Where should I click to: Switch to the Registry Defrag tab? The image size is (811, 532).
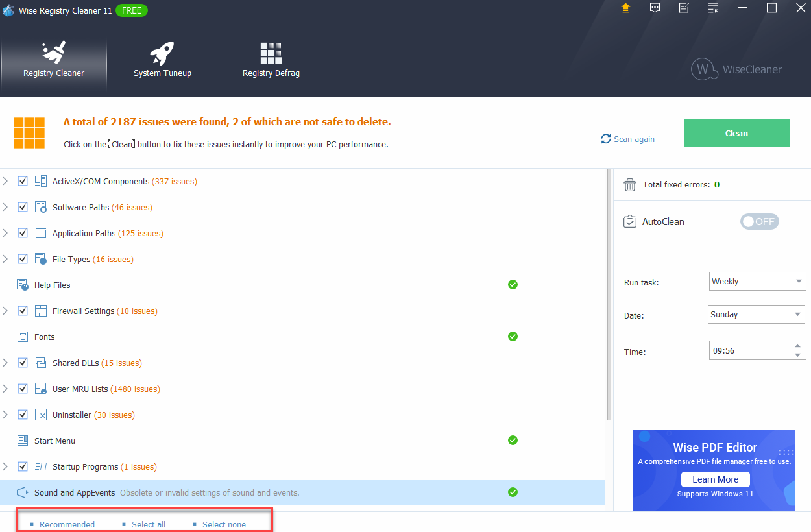271,60
